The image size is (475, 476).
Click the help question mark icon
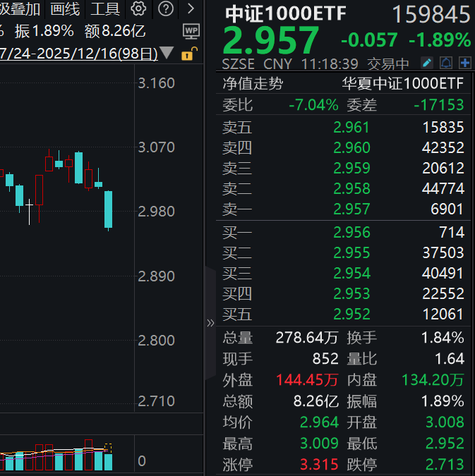[165, 9]
